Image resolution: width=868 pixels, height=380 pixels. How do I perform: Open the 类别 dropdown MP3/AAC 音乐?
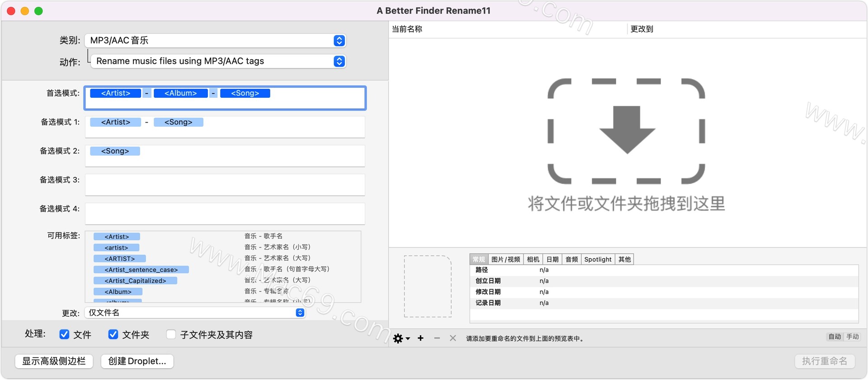(215, 40)
